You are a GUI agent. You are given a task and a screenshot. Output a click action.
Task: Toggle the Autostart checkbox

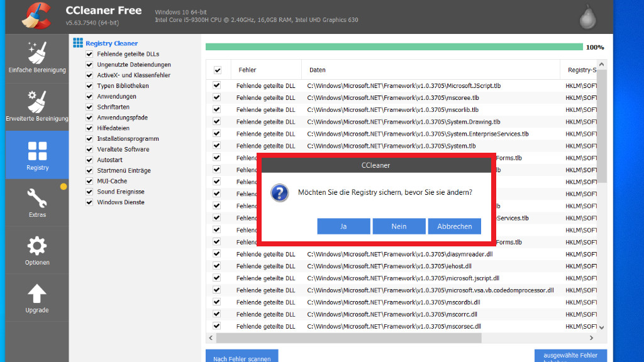(89, 160)
